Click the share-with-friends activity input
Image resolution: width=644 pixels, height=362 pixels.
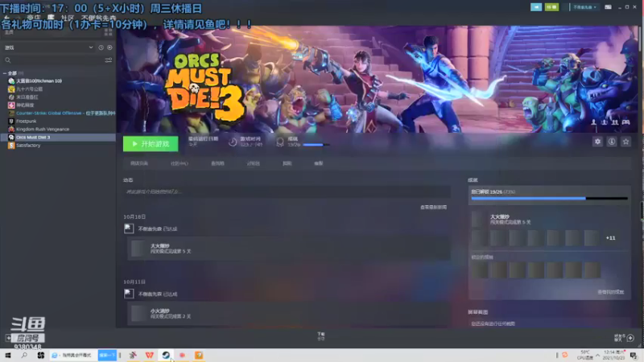coord(287,191)
